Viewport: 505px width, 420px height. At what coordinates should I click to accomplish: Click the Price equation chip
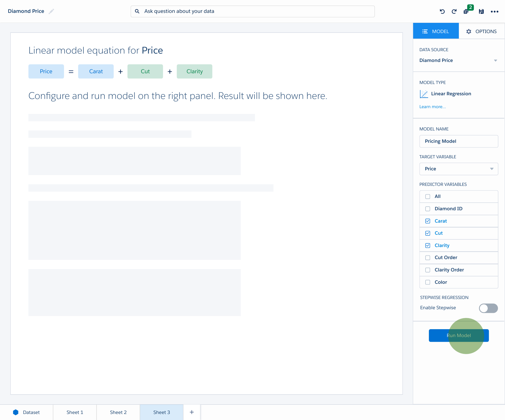click(46, 71)
